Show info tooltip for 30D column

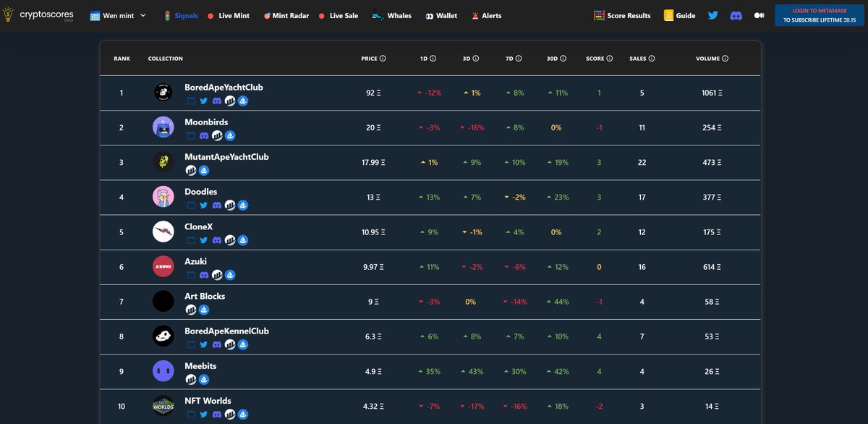[563, 59]
